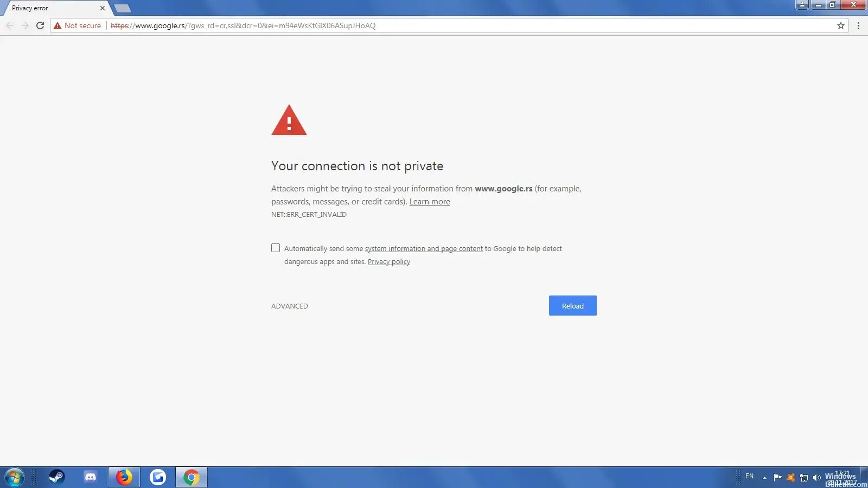This screenshot has width=868, height=488.
Task: Open a new tab
Action: (x=123, y=8)
